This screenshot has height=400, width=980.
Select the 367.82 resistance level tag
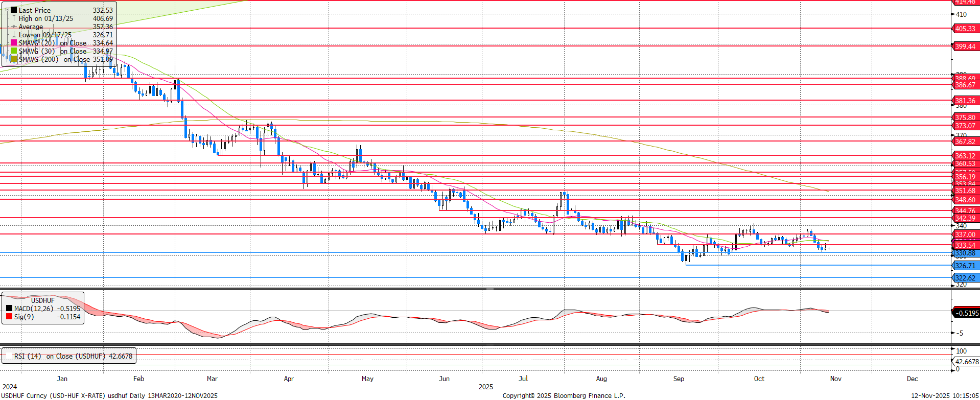pyautogui.click(x=965, y=142)
